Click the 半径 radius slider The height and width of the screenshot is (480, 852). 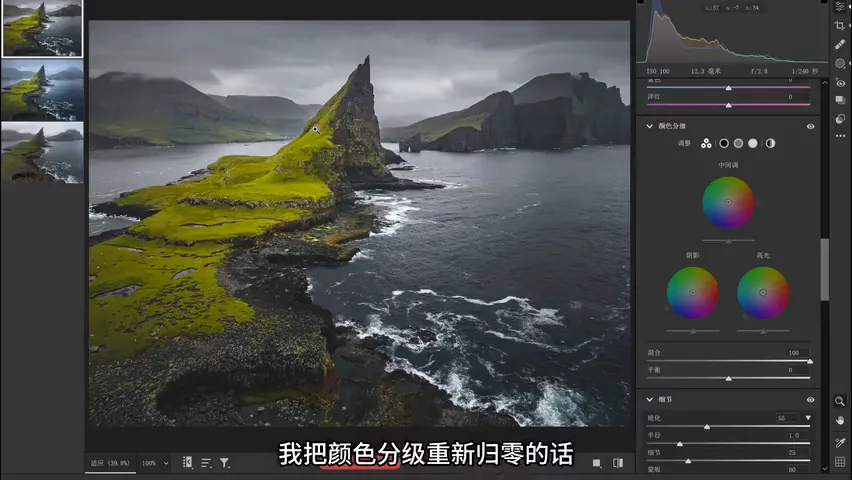click(x=729, y=444)
